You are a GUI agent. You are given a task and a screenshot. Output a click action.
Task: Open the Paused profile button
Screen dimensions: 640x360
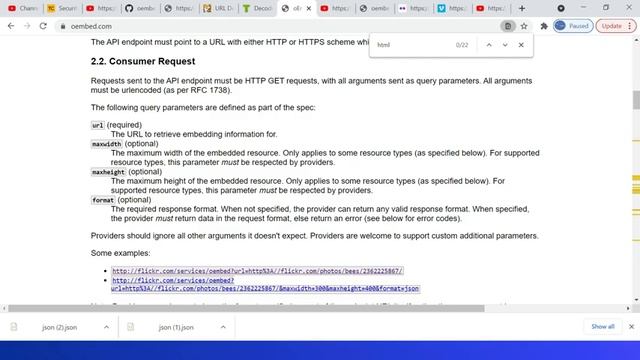tap(573, 26)
